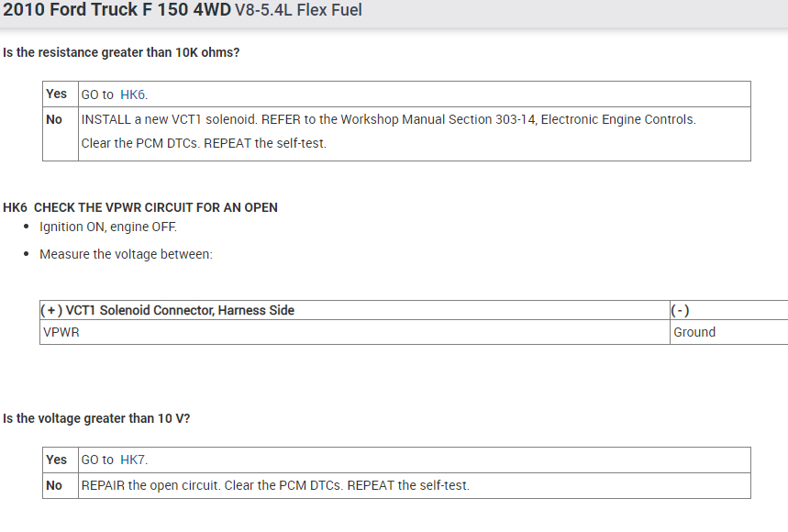Viewport: 788px width, 532px height.
Task: Click the Clear the PCM DTCs line under INSTALL
Action: coord(204,143)
